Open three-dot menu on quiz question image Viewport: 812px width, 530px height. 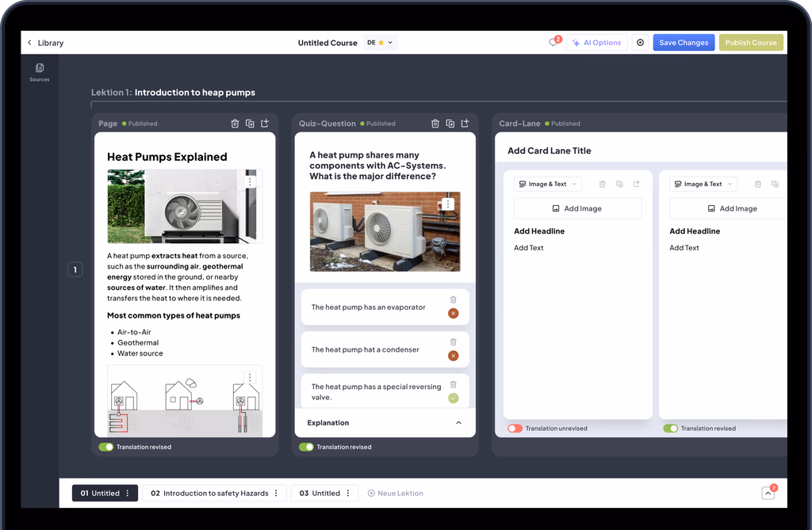point(449,204)
